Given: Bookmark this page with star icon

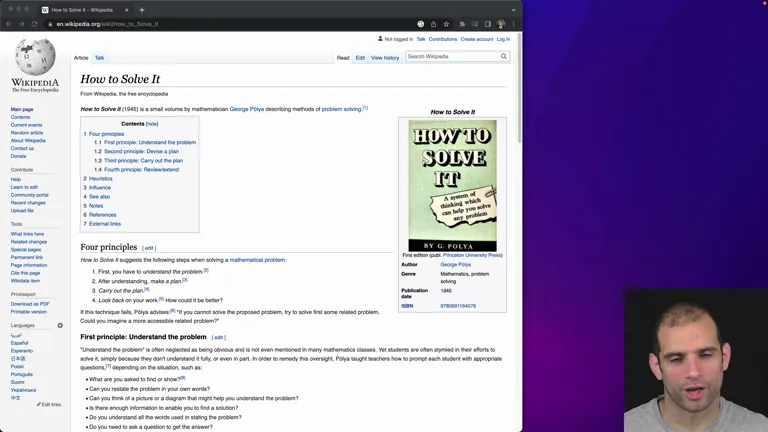Looking at the screenshot, I should tap(446, 24).
